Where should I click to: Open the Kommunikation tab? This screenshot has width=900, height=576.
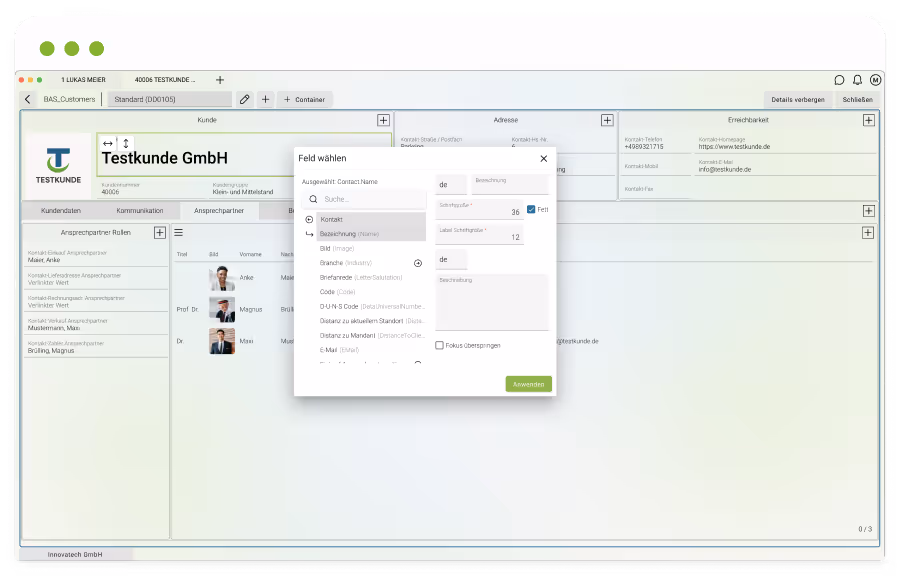[139, 211]
